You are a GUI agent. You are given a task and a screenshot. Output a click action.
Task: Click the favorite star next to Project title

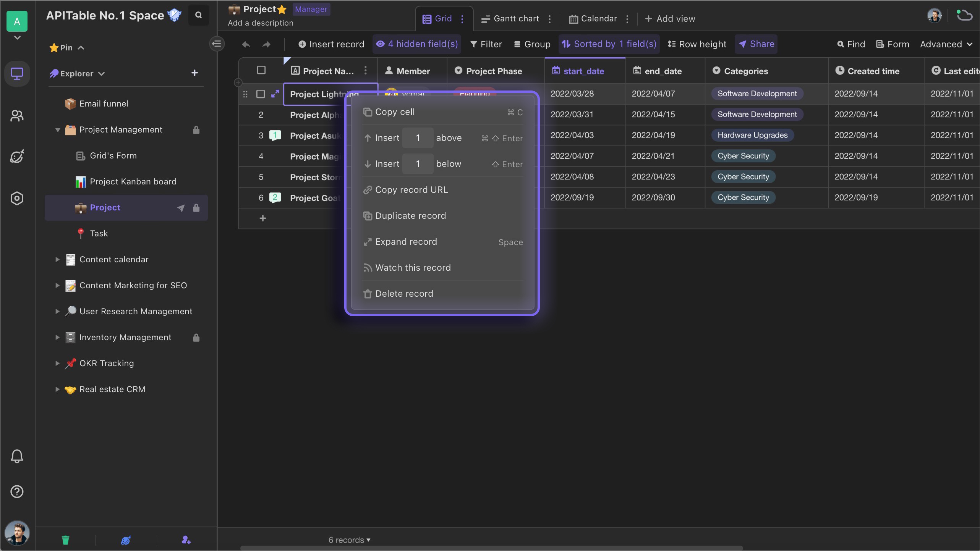(282, 9)
